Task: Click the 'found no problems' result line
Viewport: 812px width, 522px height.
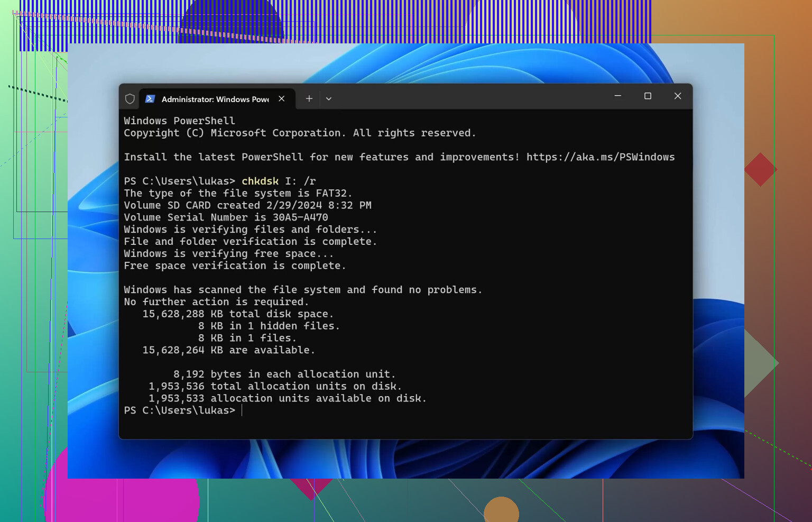Action: [x=302, y=290]
